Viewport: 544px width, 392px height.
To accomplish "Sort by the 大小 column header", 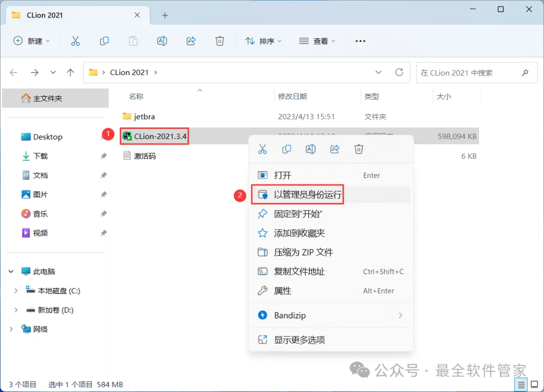I will (x=444, y=96).
